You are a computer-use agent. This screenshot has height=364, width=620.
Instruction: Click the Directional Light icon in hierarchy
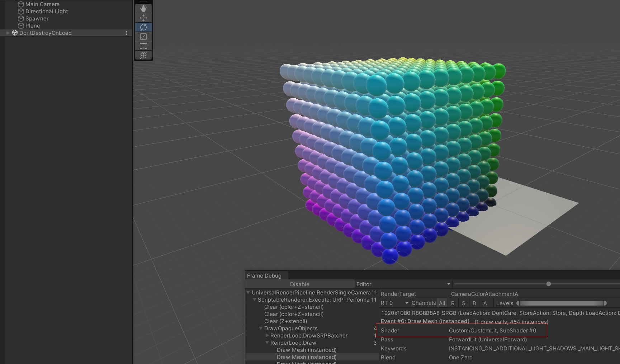point(20,11)
